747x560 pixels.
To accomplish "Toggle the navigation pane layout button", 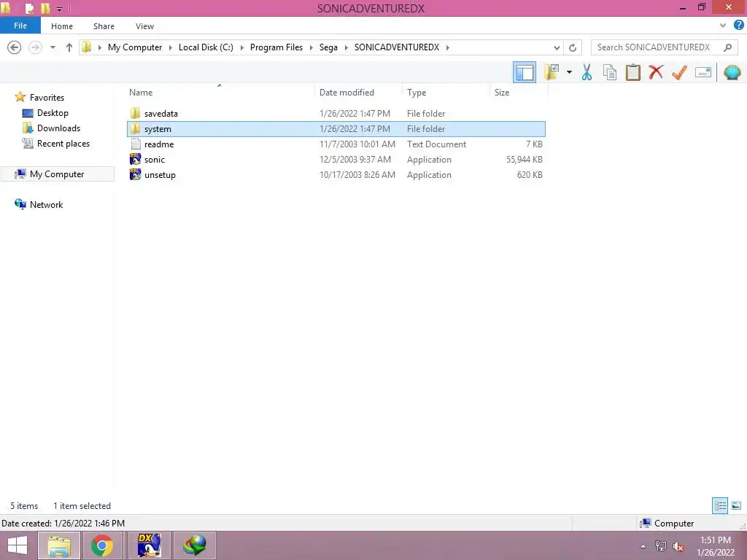I will 525,72.
